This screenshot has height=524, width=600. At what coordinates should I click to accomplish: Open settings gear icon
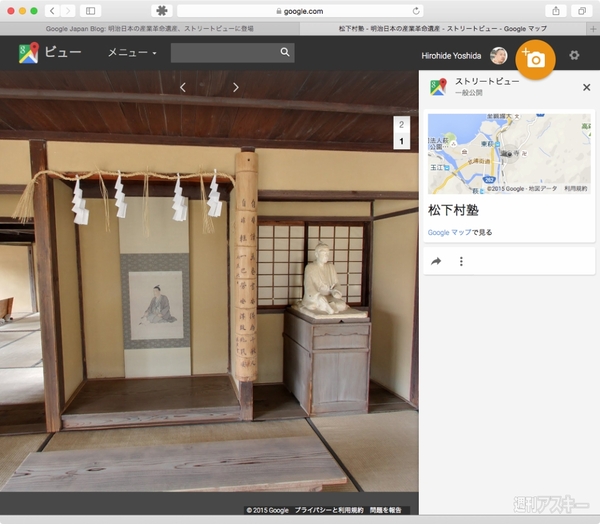pos(574,56)
